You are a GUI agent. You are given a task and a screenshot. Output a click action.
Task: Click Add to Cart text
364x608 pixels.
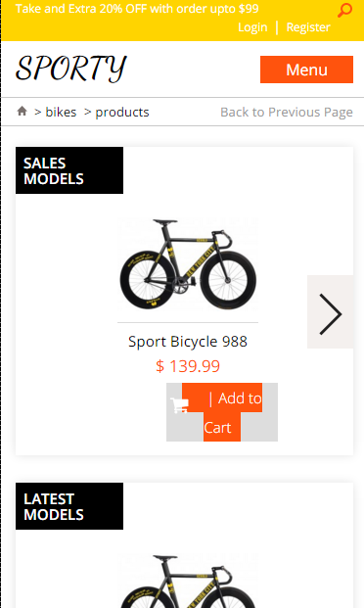(x=233, y=412)
